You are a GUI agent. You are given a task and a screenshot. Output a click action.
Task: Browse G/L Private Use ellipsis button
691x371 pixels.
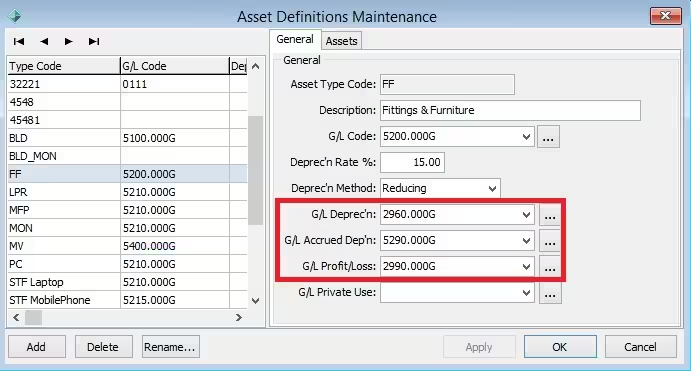[550, 293]
